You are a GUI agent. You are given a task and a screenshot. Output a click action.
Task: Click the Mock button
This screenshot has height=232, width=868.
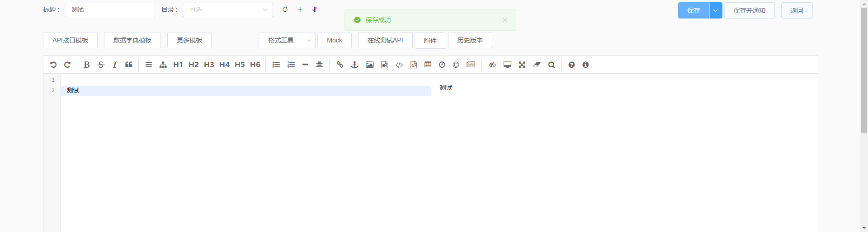(x=335, y=40)
